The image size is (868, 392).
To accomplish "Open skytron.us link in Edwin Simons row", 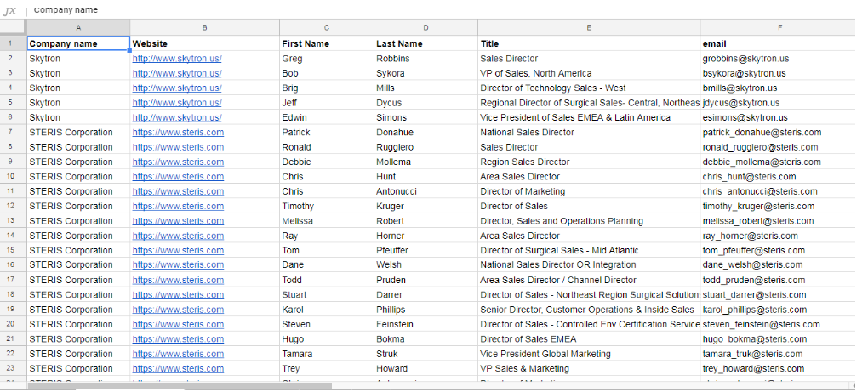I will [177, 117].
